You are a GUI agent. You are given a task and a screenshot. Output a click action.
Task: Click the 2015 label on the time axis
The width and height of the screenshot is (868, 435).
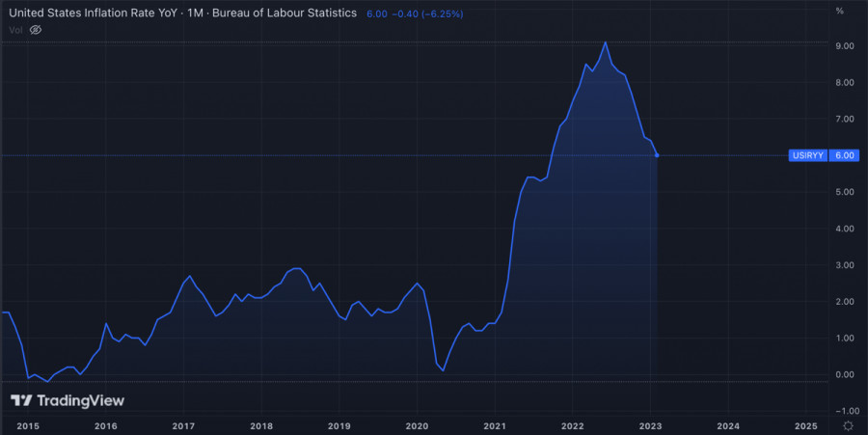[28, 426]
